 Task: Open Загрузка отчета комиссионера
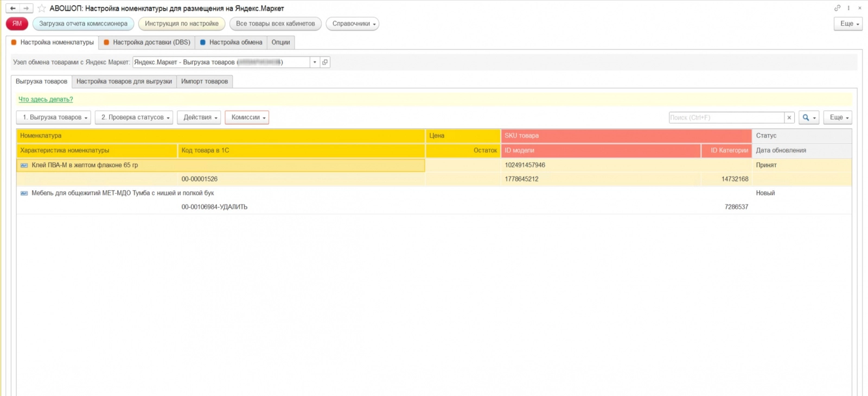84,24
